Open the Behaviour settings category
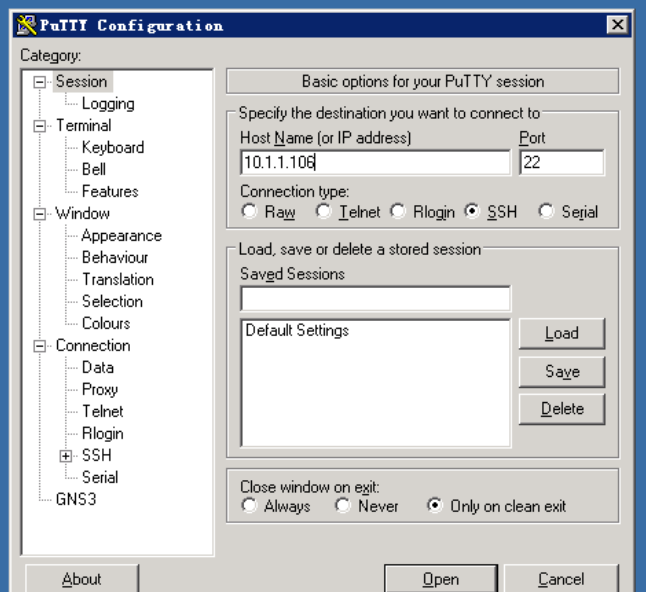646x592 pixels. (115, 257)
